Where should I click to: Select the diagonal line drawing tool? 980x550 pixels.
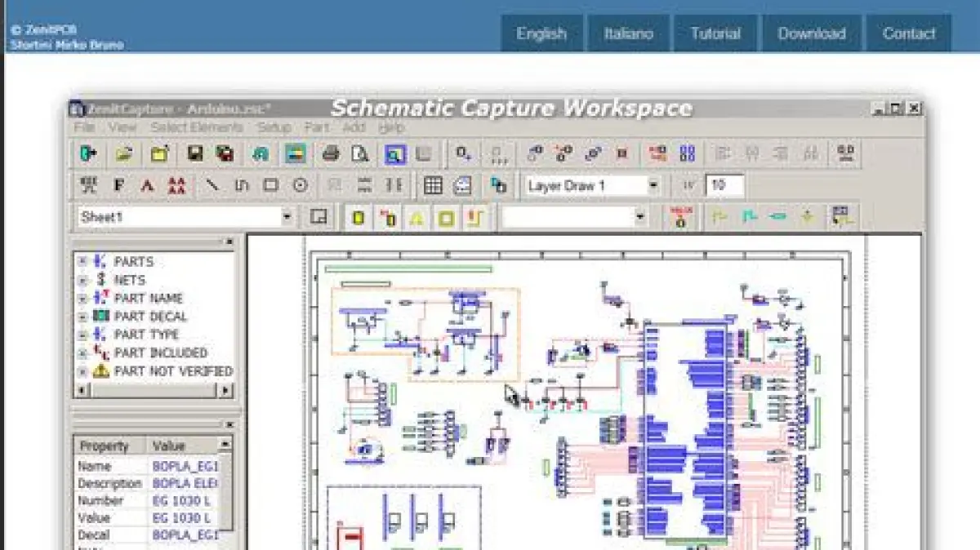[212, 186]
